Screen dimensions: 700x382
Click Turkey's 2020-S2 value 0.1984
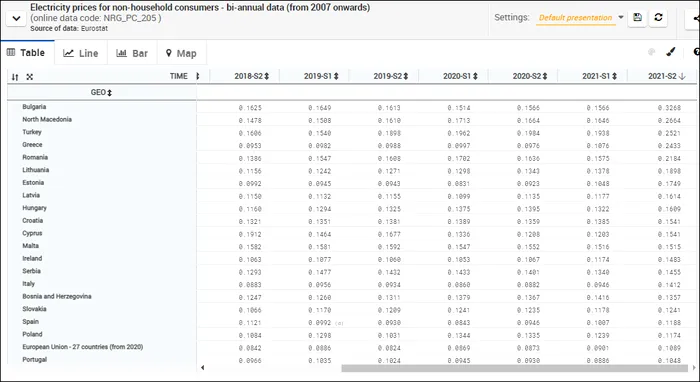pyautogui.click(x=528, y=133)
